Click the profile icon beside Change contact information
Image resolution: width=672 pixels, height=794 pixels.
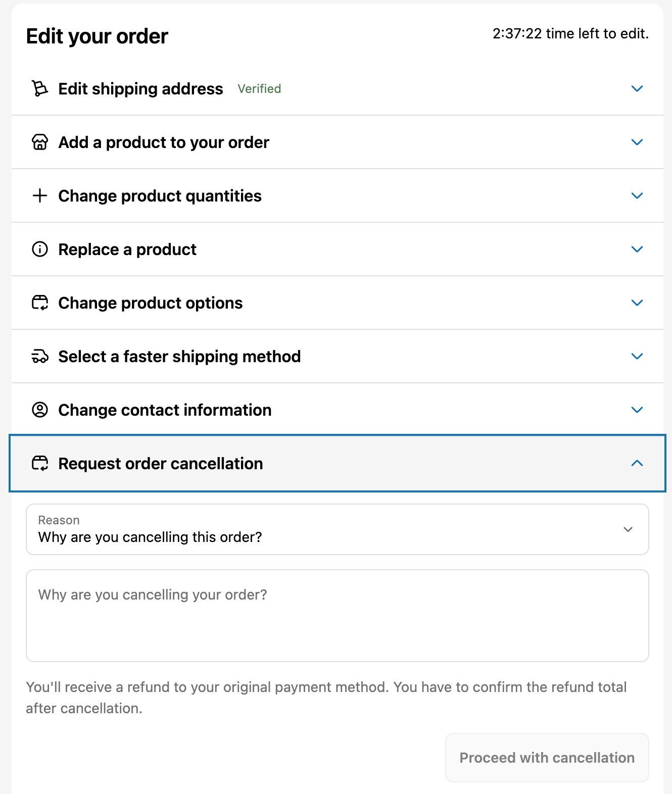pyautogui.click(x=40, y=410)
